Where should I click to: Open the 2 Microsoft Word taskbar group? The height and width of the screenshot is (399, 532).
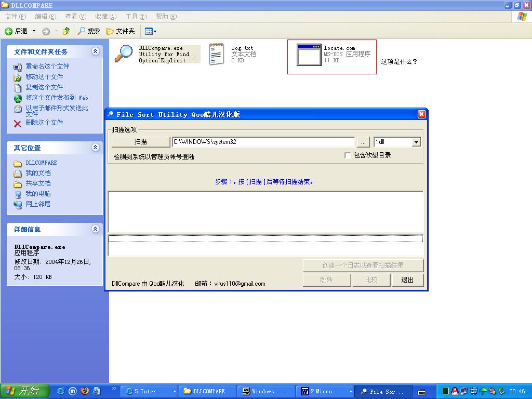pyautogui.click(x=326, y=392)
